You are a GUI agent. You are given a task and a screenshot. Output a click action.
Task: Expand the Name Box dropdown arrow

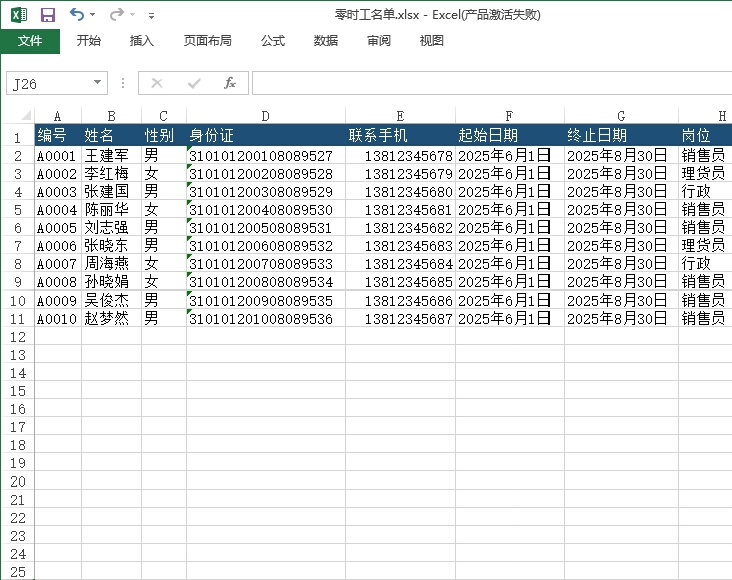coord(97,83)
